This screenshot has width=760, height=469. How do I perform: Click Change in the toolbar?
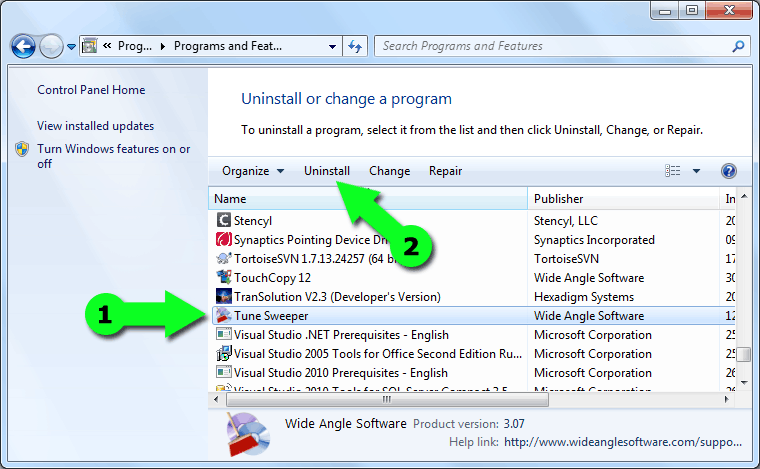pos(390,171)
